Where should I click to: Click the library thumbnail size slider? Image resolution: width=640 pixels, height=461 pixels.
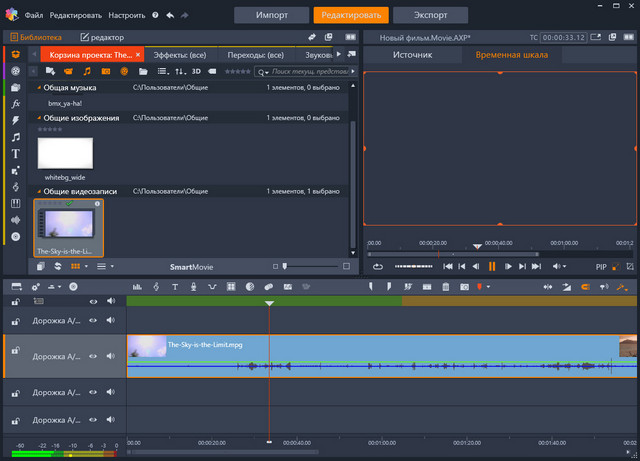pyautogui.click(x=285, y=267)
